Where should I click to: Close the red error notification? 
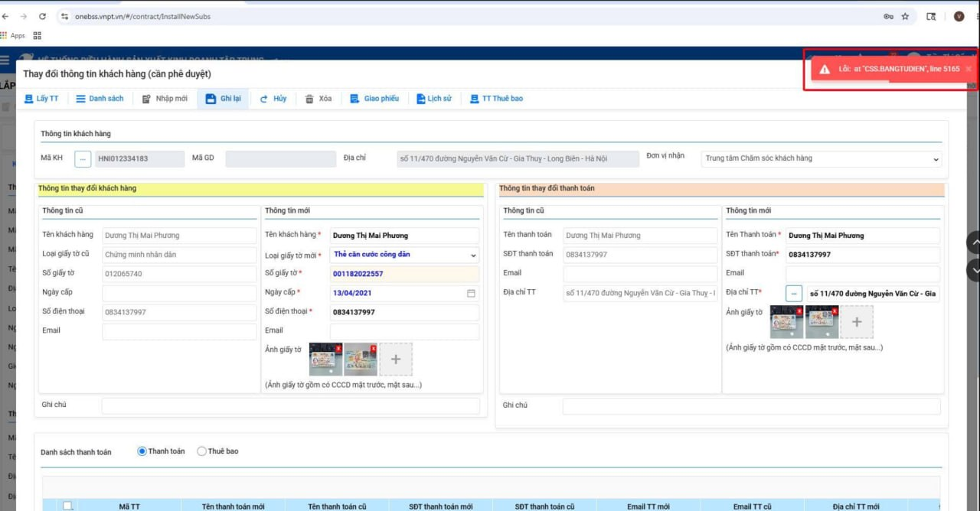pyautogui.click(x=969, y=69)
